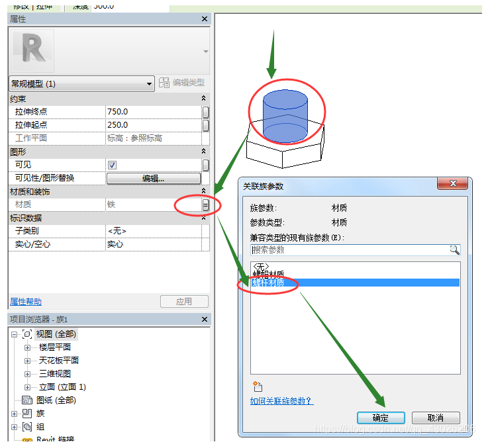Select 三维视图 tree item
Screen dimensions: 488x448
click(55, 374)
